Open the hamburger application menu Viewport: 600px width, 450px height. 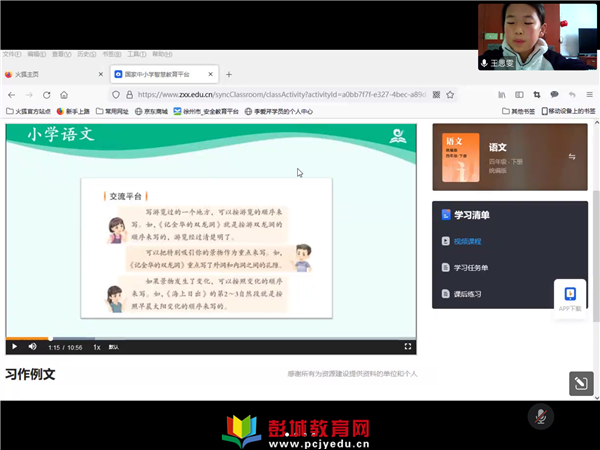coord(589,95)
